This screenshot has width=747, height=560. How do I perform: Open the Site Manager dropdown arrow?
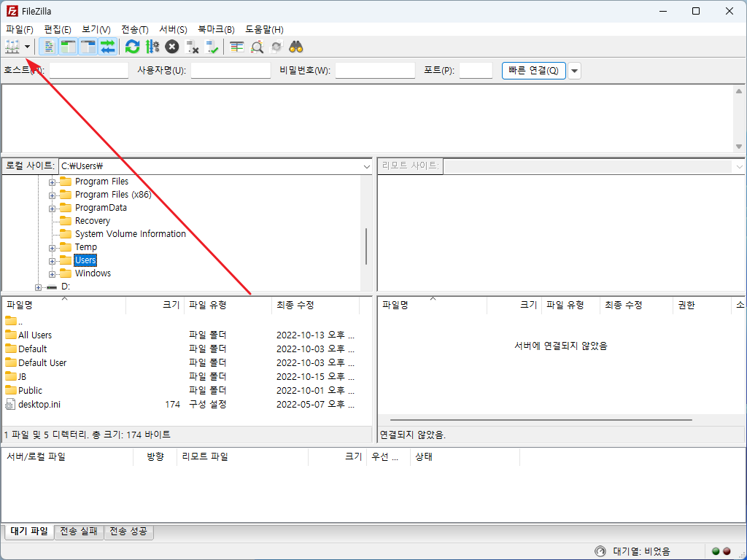[27, 47]
